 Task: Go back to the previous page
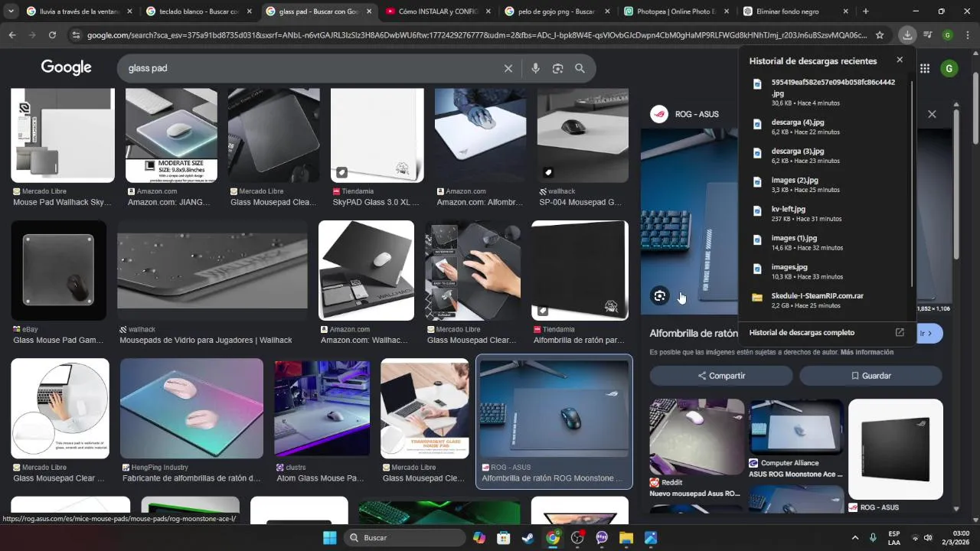[12, 34]
